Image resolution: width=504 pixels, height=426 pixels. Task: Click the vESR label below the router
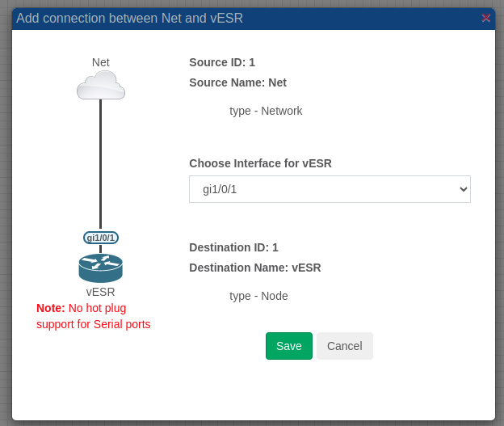pyautogui.click(x=100, y=292)
